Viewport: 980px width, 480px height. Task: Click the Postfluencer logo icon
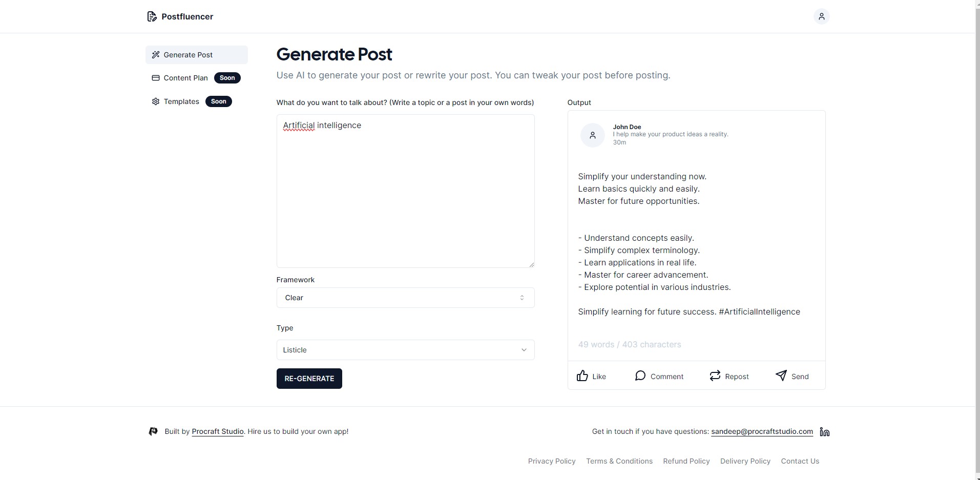[x=152, y=16]
